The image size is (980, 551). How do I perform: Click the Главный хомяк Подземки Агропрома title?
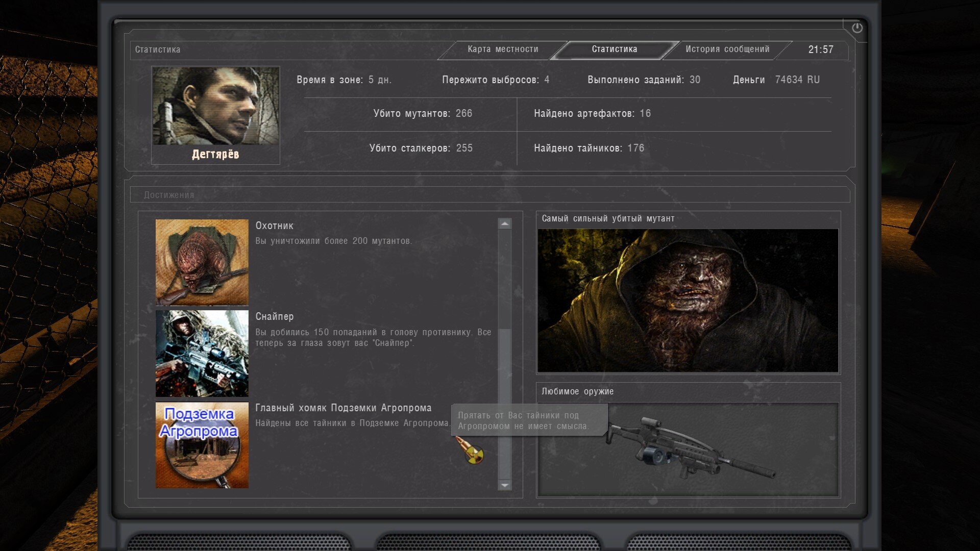pyautogui.click(x=343, y=408)
